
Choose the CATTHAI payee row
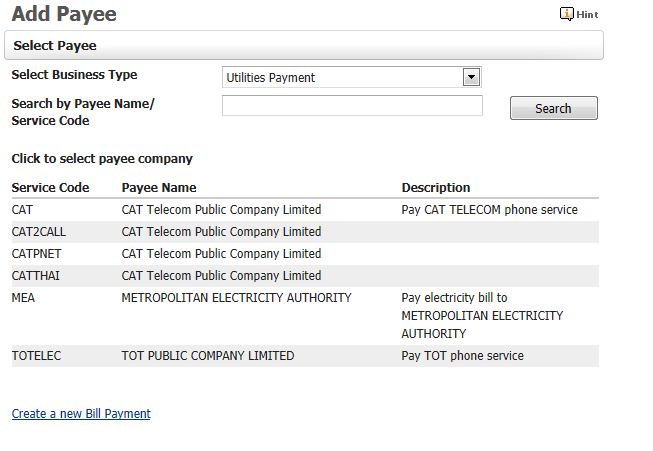tap(305, 276)
